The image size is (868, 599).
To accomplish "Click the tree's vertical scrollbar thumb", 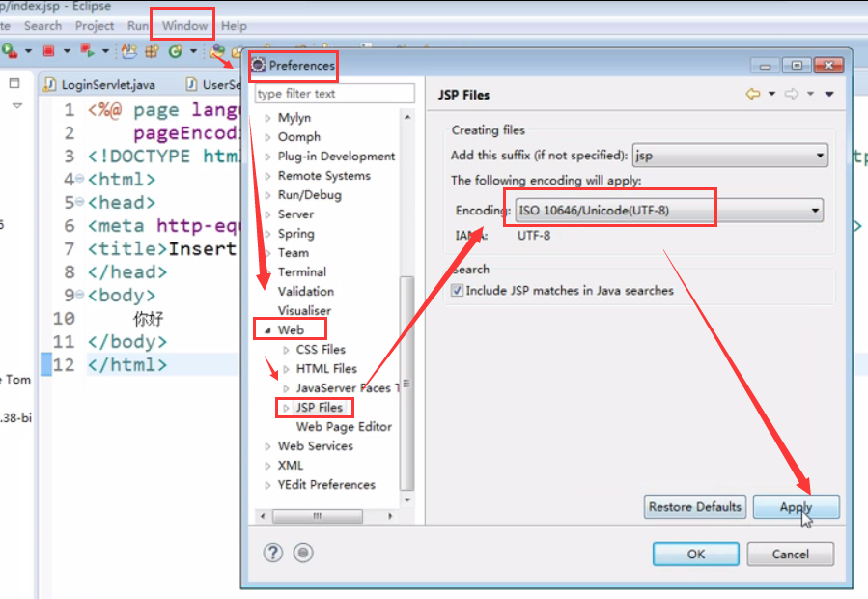I will click(x=406, y=383).
